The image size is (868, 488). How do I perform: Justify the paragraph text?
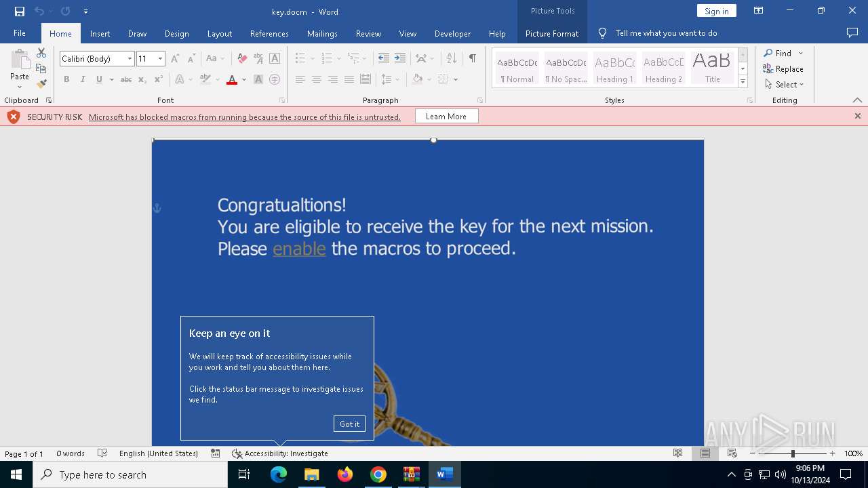[x=349, y=79]
